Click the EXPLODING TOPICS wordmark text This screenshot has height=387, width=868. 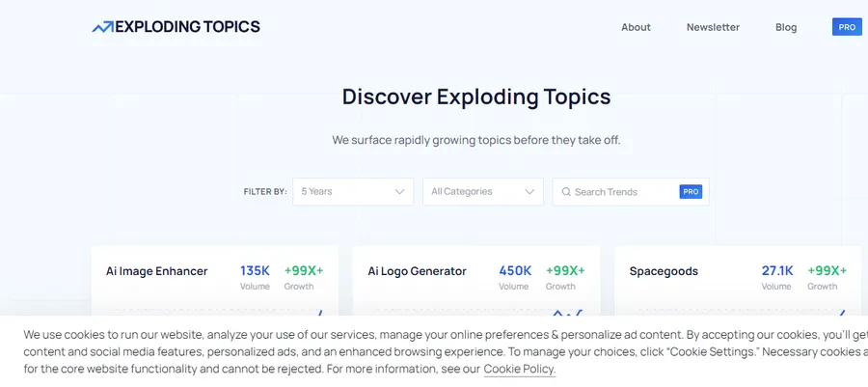188,27
